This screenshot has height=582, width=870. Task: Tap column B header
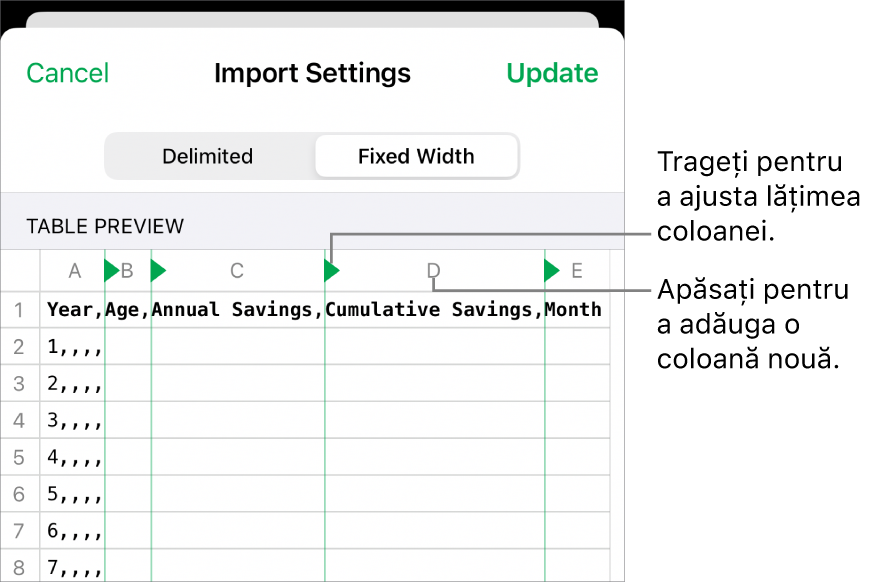point(128,270)
